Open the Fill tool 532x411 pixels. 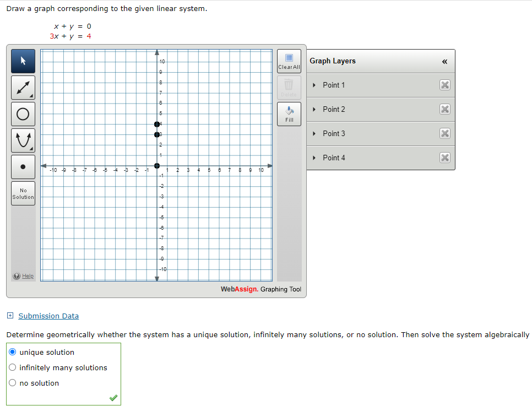coord(289,113)
